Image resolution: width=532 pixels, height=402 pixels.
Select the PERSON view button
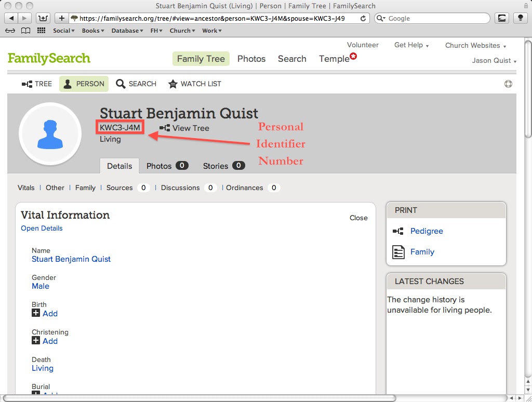[x=84, y=84]
